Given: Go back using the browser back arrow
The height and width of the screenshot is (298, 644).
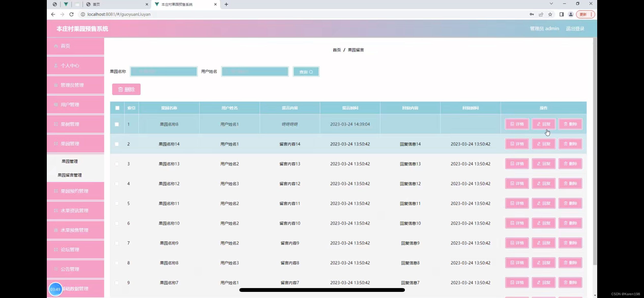Looking at the screenshot, I should (53, 14).
